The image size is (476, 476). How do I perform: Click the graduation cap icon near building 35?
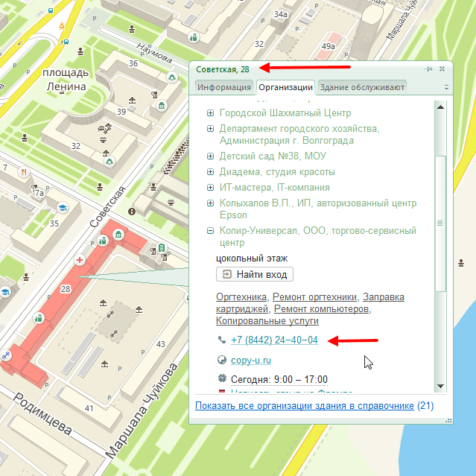pyautogui.click(x=64, y=206)
